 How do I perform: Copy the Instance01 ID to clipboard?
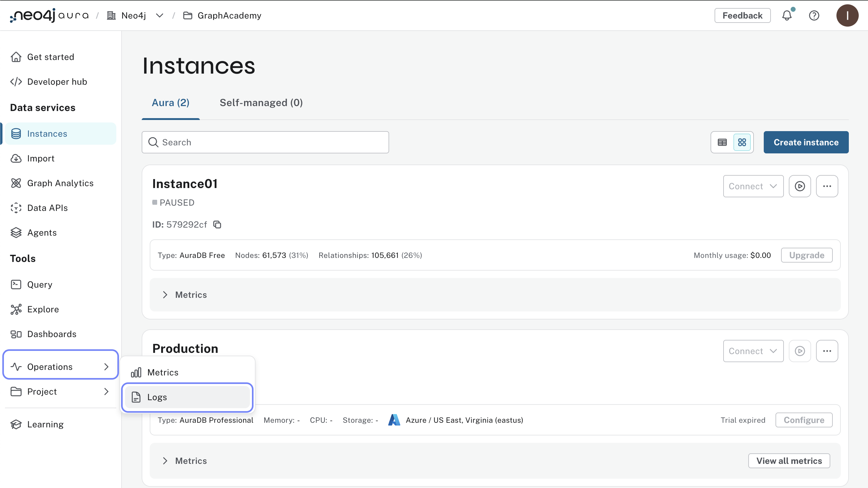217,225
